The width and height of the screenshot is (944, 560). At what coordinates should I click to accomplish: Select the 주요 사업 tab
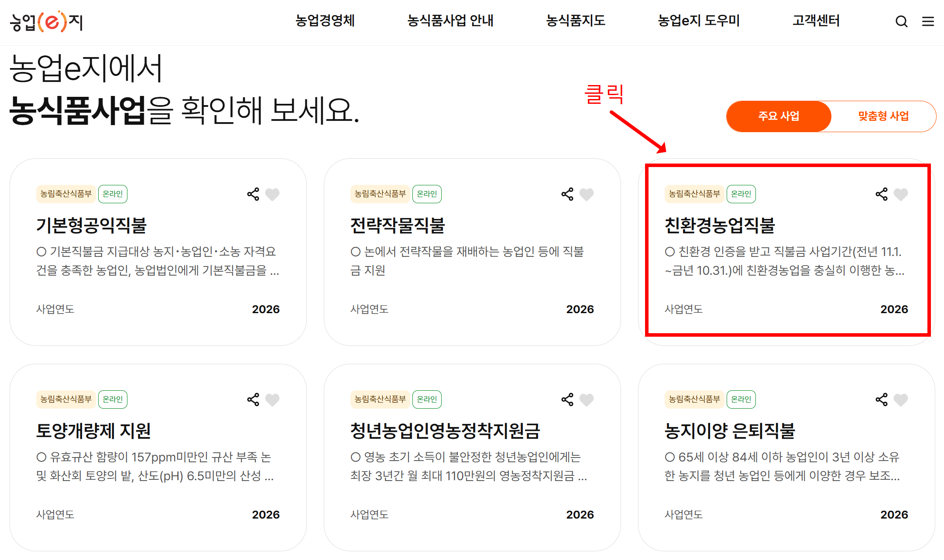coord(779,116)
